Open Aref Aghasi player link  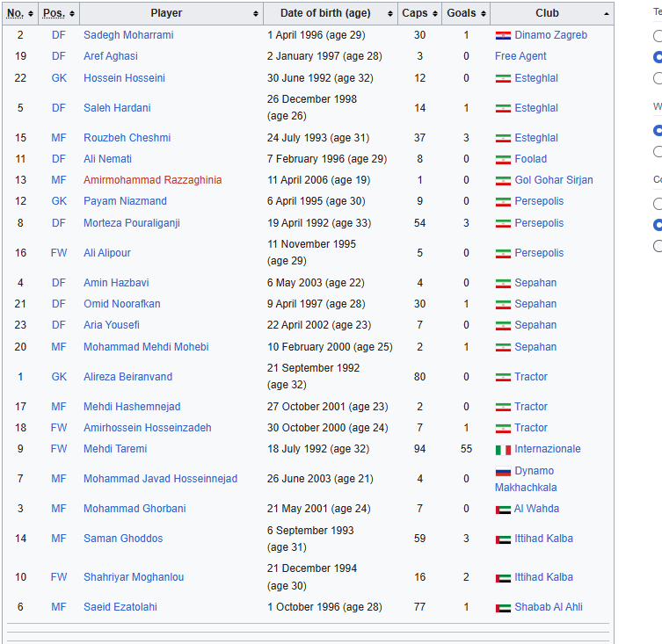pyautogui.click(x=111, y=56)
